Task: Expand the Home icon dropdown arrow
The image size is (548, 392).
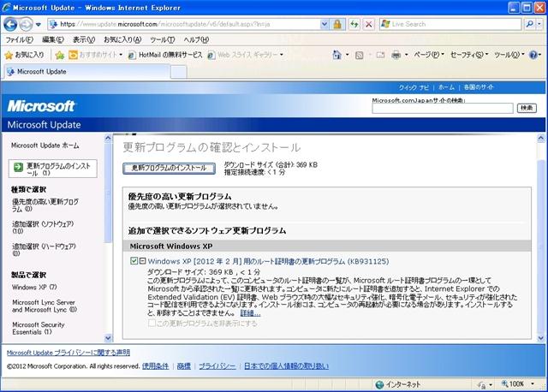Action: (347, 55)
